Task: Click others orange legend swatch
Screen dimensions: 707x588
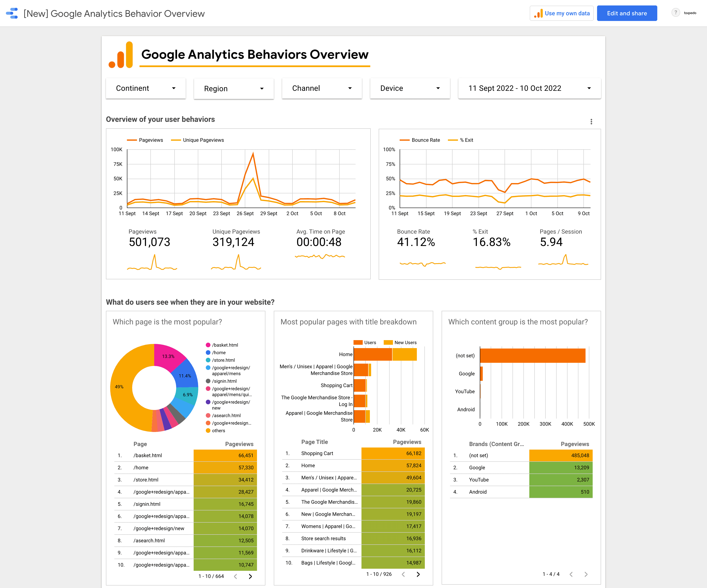Action: pos(208,431)
